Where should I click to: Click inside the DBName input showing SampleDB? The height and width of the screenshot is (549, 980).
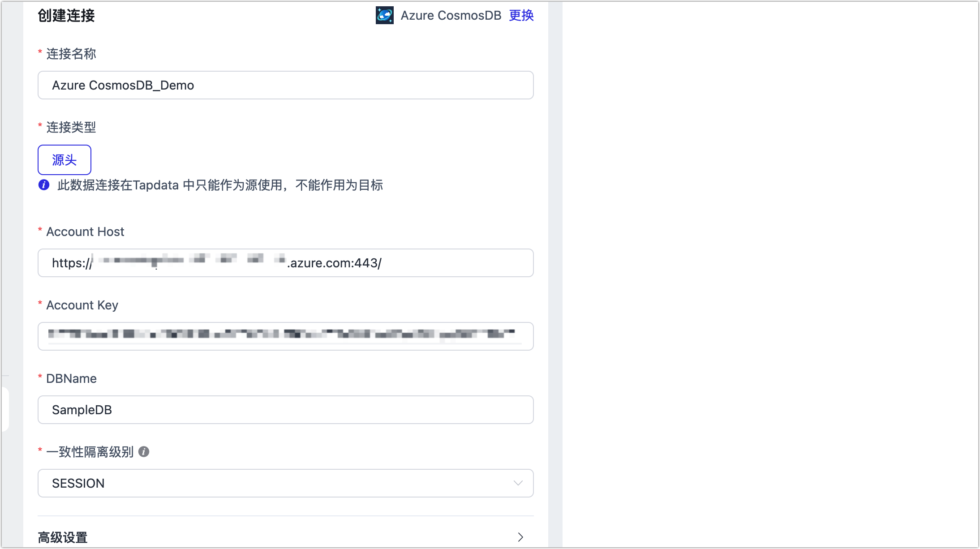(286, 410)
